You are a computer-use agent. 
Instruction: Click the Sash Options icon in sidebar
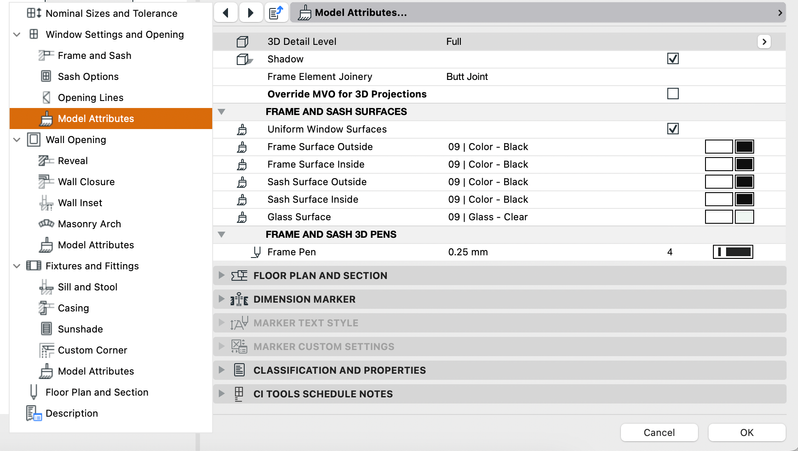[x=46, y=77]
